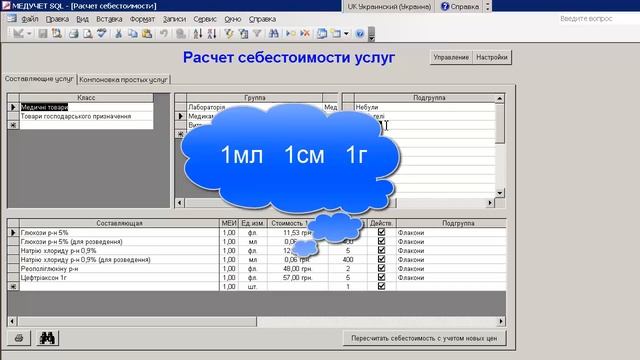This screenshot has width=640, height=360.
Task: Click down arrow of Подгруппа list scrollbar
Action: 500,193
